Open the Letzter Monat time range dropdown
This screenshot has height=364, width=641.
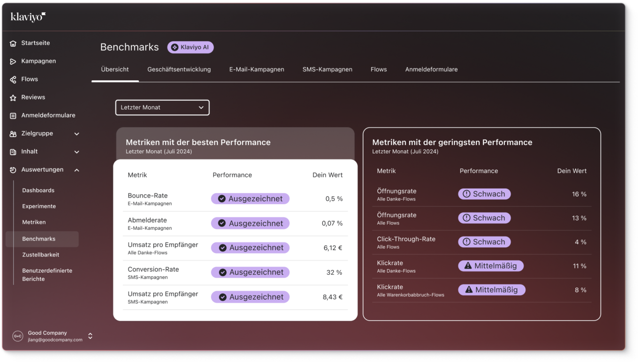tap(162, 107)
